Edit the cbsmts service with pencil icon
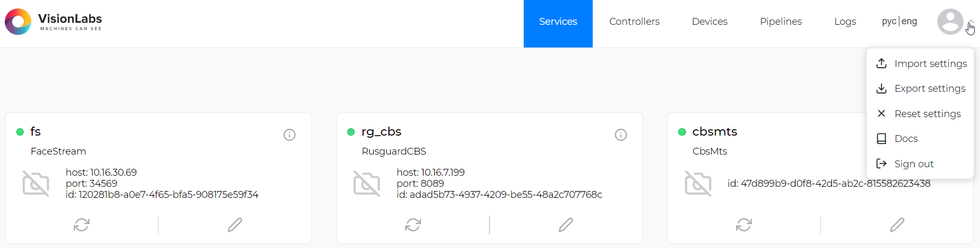Screen dimensions: 980x248 click(x=897, y=225)
